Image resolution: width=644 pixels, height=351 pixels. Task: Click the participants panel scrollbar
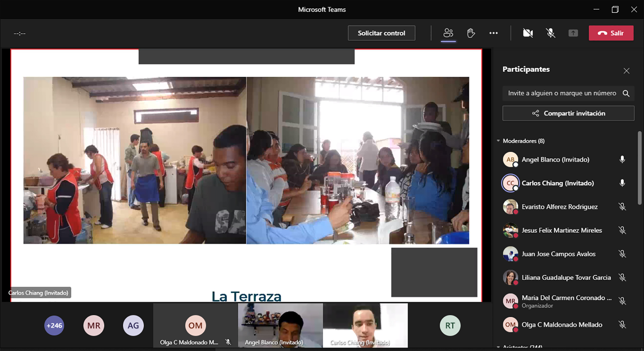(640, 170)
